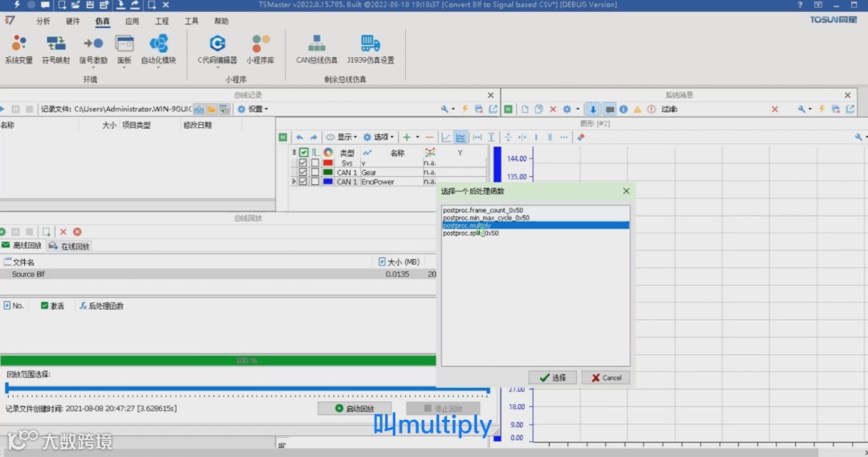Open 帮助 menu tab

point(221,21)
